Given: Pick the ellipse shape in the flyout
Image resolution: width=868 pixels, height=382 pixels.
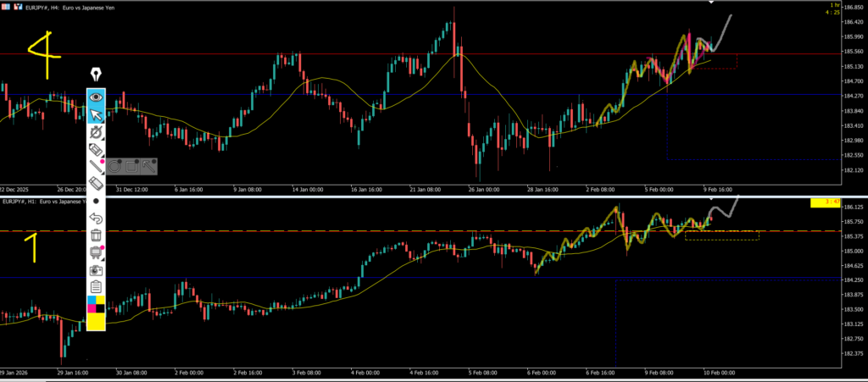Looking at the screenshot, I should point(115,166).
